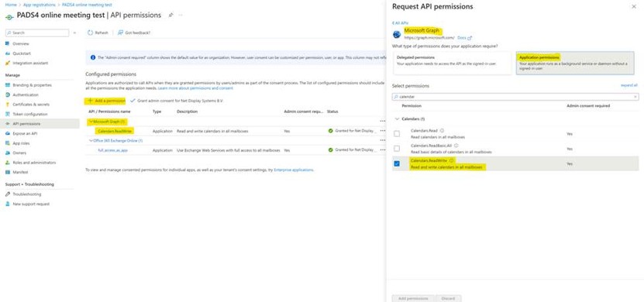Collapse the sidebar menu with chevron
The image size is (644, 302).
pyautogui.click(x=74, y=33)
